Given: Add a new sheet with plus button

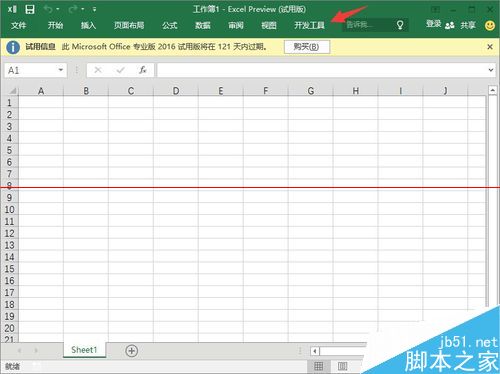Looking at the screenshot, I should tap(132, 351).
